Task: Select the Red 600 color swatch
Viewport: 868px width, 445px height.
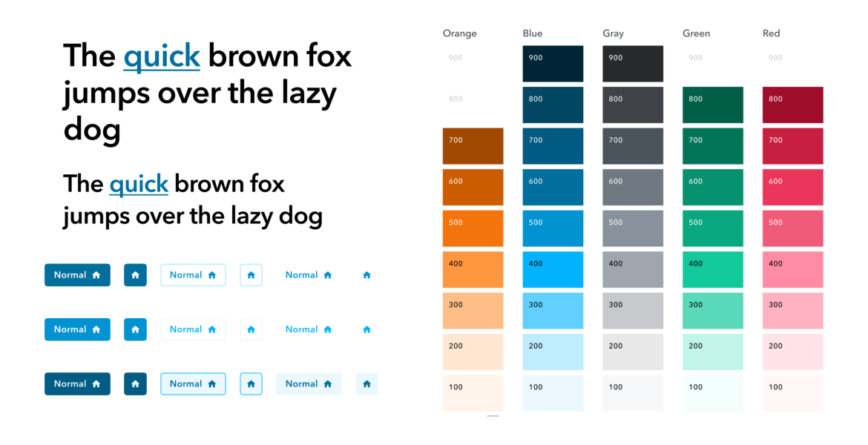Action: pyautogui.click(x=793, y=187)
